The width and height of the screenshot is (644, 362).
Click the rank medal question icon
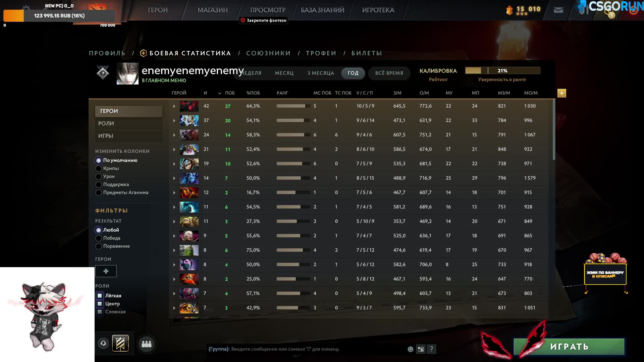pyautogui.click(x=103, y=73)
